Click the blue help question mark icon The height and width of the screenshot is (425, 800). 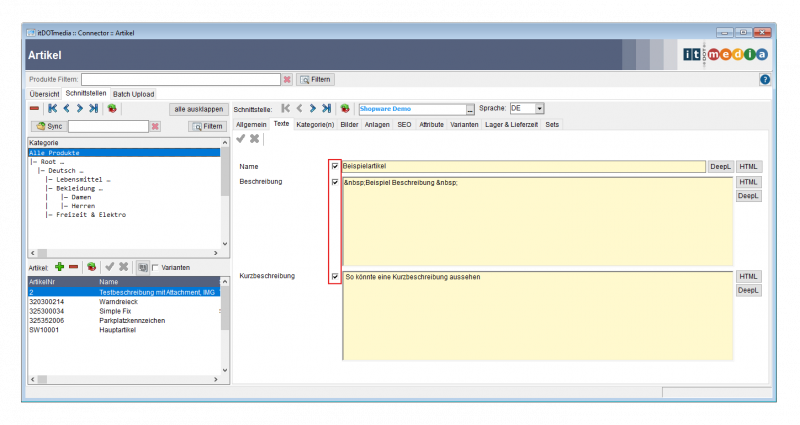764,79
